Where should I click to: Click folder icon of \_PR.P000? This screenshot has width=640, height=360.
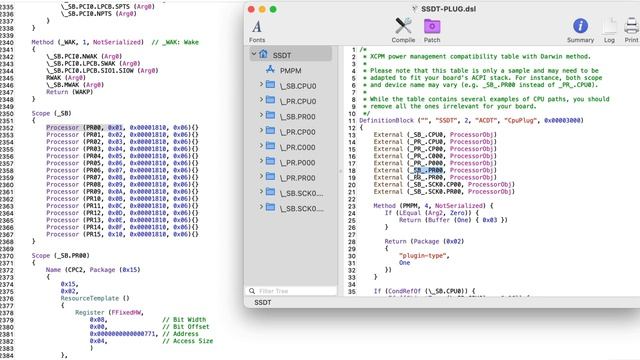coord(270,162)
